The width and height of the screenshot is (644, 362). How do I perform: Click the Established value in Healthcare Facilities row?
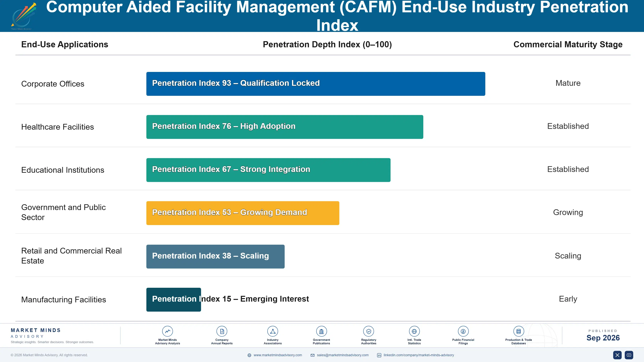pyautogui.click(x=568, y=126)
